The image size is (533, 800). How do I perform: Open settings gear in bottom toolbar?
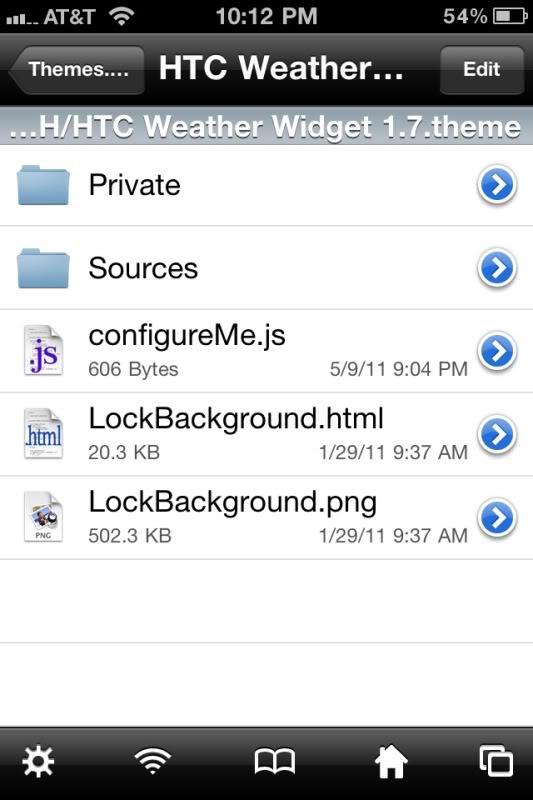(x=38, y=762)
